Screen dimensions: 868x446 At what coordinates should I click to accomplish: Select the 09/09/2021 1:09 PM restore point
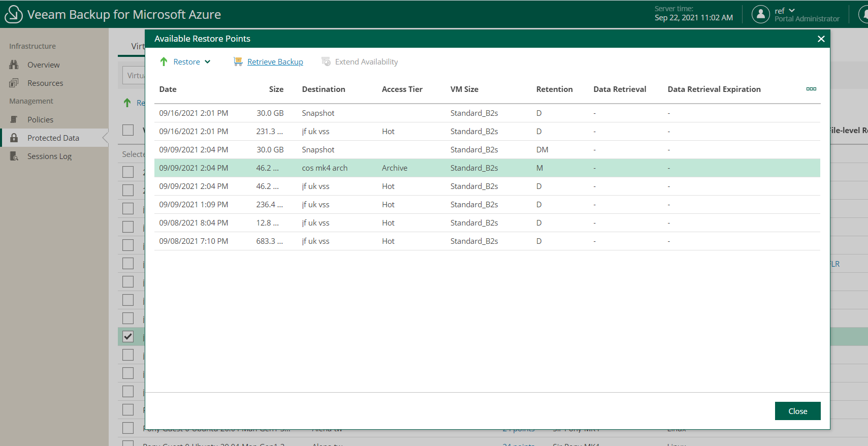pyautogui.click(x=487, y=204)
